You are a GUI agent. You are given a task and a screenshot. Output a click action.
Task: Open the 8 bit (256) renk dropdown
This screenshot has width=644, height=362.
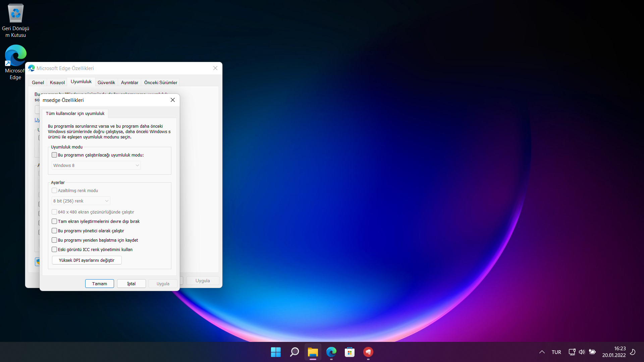click(x=81, y=201)
